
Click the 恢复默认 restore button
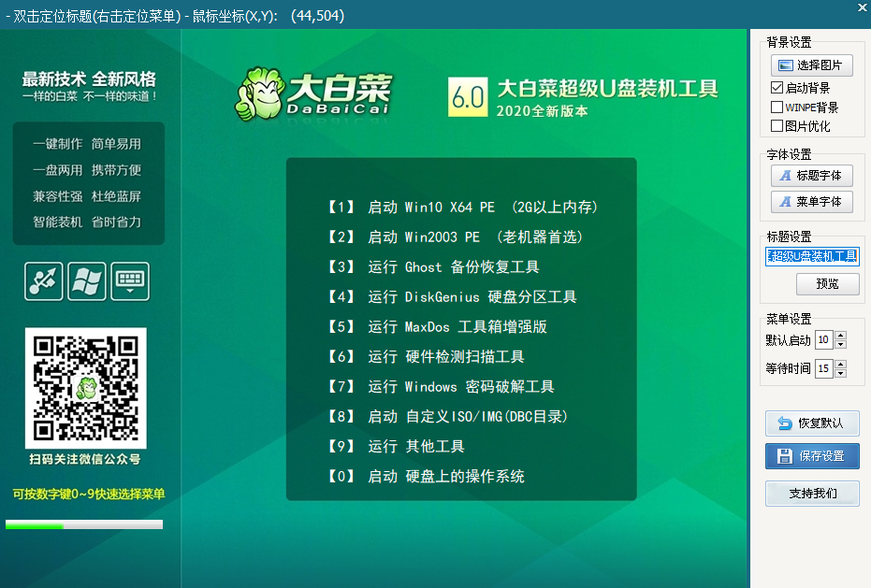[x=812, y=423]
